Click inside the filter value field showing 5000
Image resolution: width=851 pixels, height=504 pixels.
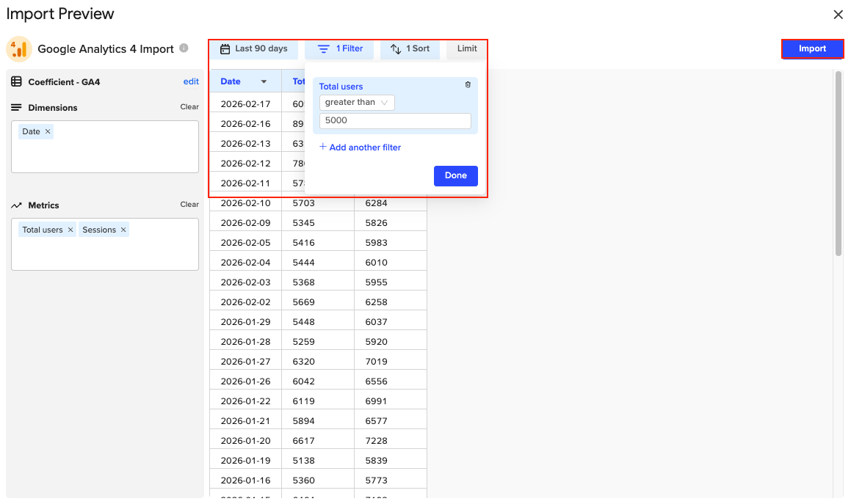[395, 120]
